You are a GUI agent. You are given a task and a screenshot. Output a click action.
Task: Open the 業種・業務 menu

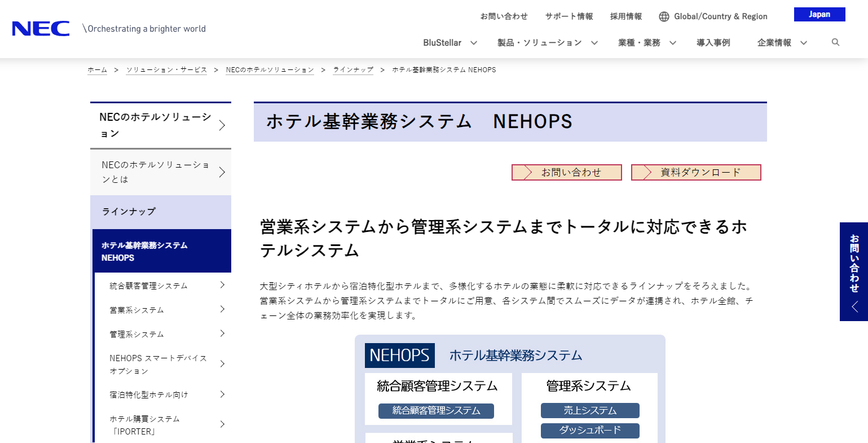pyautogui.click(x=639, y=43)
